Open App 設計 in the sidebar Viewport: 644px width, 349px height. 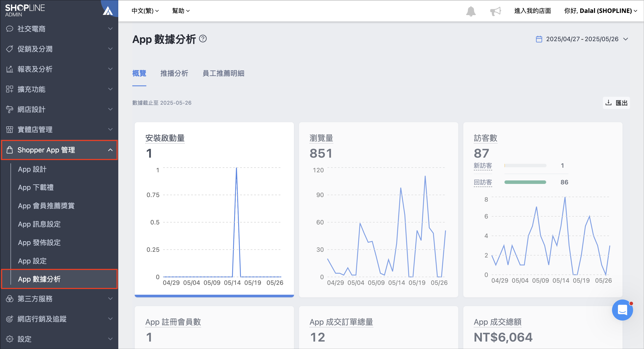pyautogui.click(x=32, y=169)
